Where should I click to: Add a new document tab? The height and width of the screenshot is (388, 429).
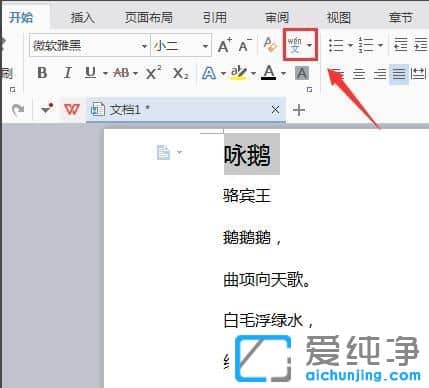click(x=299, y=110)
